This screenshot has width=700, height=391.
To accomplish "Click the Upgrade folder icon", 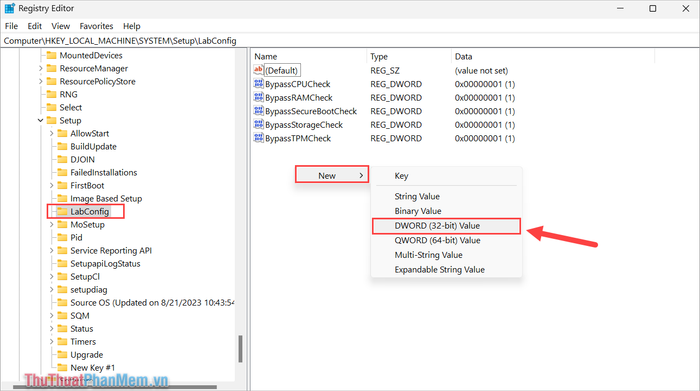I will (x=62, y=354).
